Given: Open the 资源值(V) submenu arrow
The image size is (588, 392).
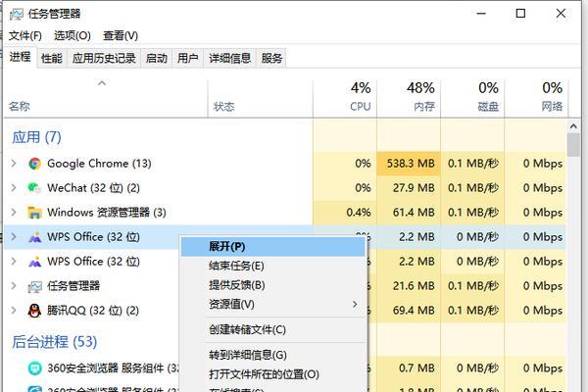Looking at the screenshot, I should pyautogui.click(x=355, y=304).
